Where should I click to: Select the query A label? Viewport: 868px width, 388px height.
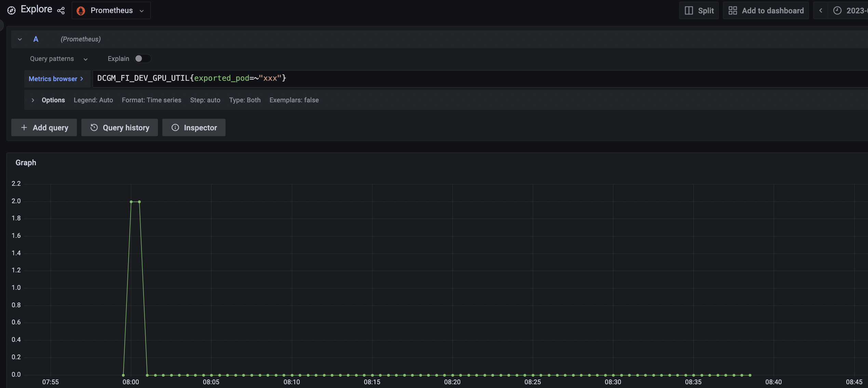(x=36, y=39)
